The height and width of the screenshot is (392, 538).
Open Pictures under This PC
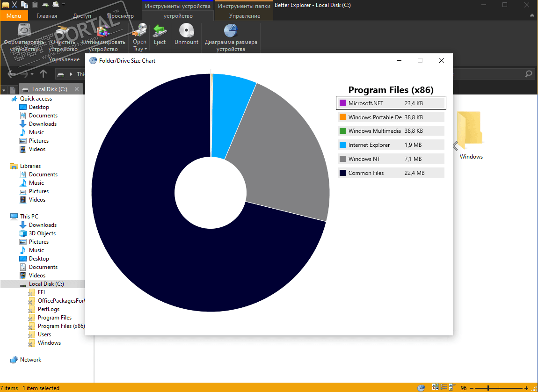[x=38, y=242]
